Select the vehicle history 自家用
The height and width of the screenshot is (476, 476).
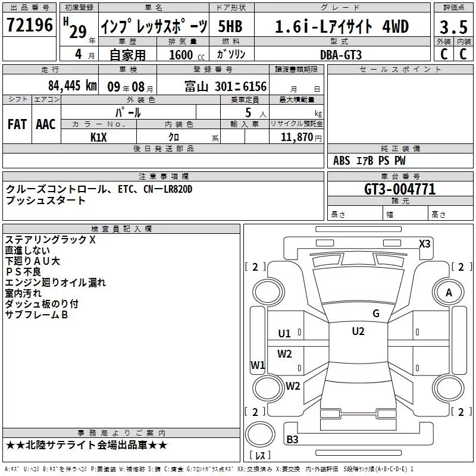tap(127, 55)
